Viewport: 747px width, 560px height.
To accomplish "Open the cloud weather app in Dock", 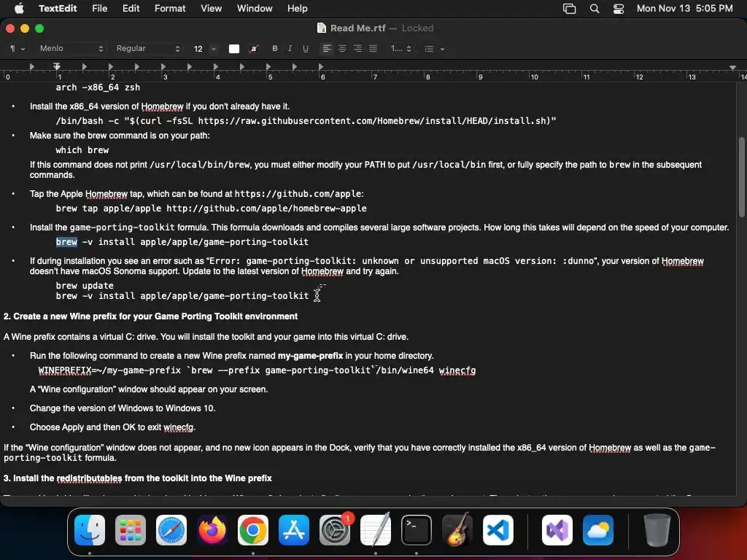I will (598, 530).
